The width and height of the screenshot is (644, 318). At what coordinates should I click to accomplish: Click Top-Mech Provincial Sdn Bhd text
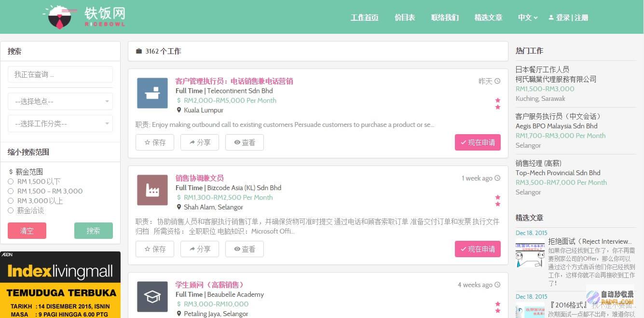click(558, 173)
